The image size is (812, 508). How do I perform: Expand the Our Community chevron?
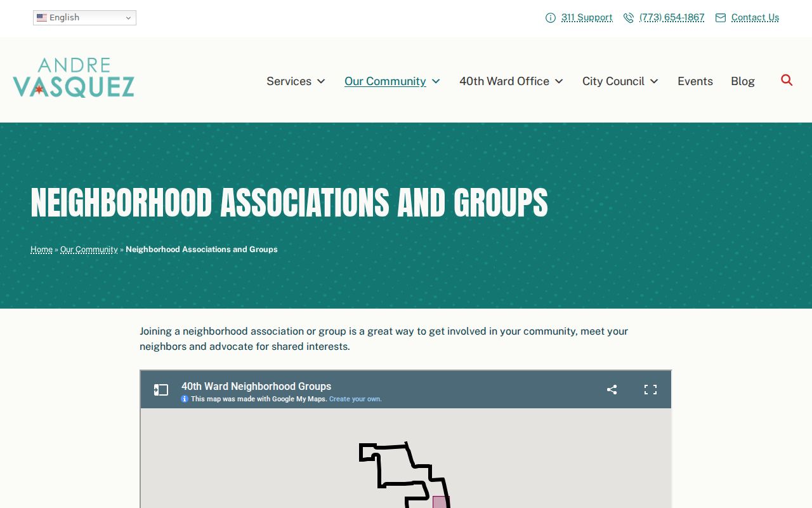pos(436,81)
